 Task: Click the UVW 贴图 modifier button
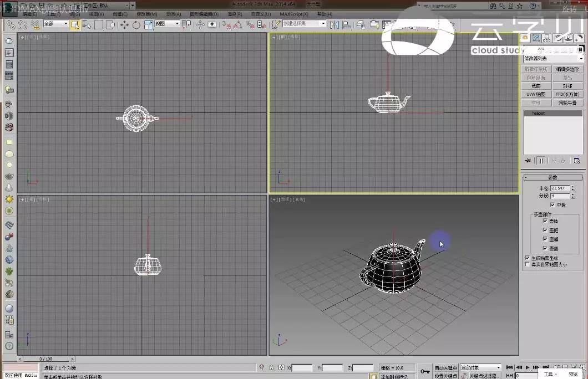[x=536, y=94]
